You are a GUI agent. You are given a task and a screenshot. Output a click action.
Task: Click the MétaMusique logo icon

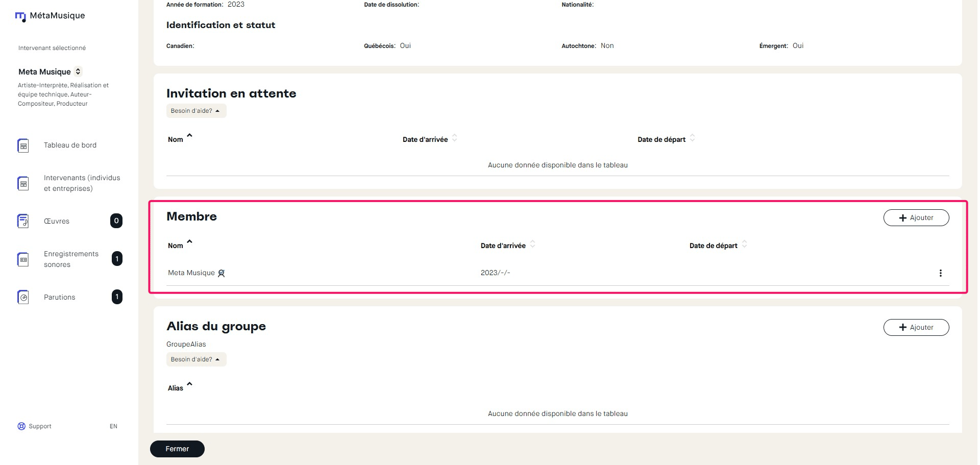point(20,17)
